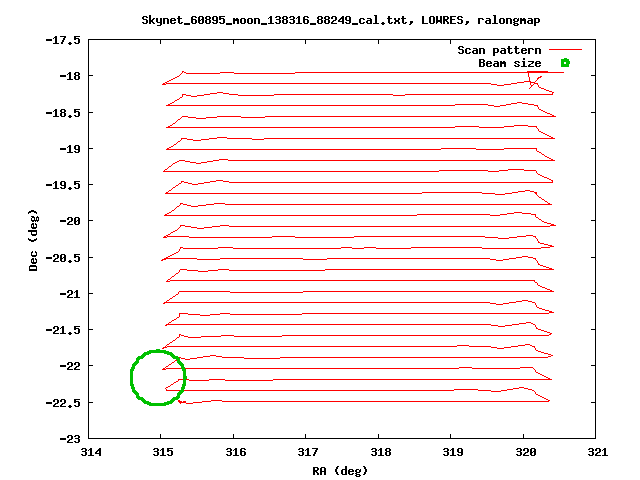Click the -19.5 Dec axis tick label
The image size is (640, 480).
click(63, 185)
